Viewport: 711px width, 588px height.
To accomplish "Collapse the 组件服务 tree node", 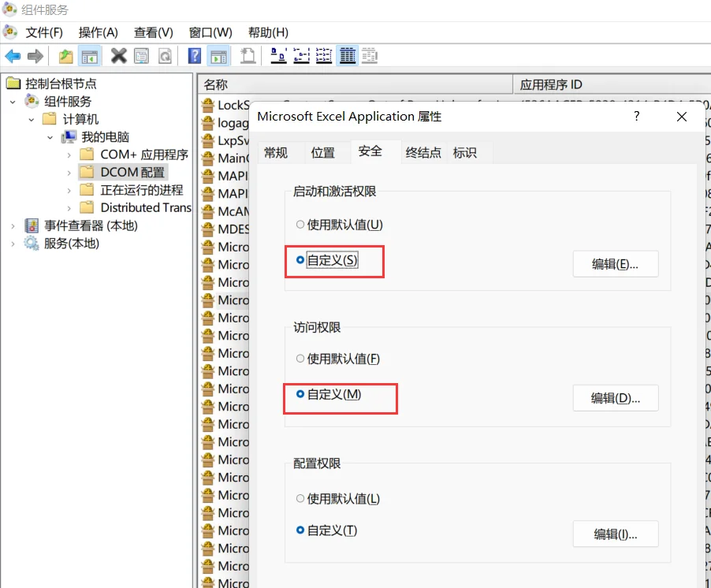I will coord(13,102).
